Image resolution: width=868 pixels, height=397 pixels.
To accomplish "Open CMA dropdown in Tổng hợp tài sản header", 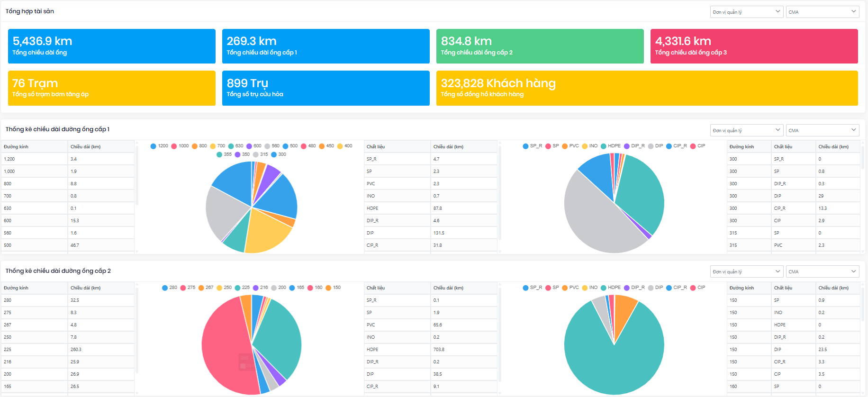I will [x=822, y=12].
